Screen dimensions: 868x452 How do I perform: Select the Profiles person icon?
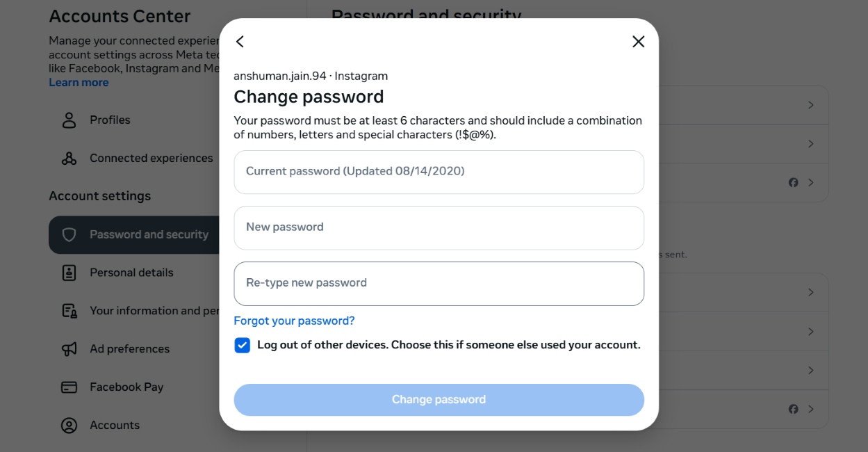[x=67, y=120]
